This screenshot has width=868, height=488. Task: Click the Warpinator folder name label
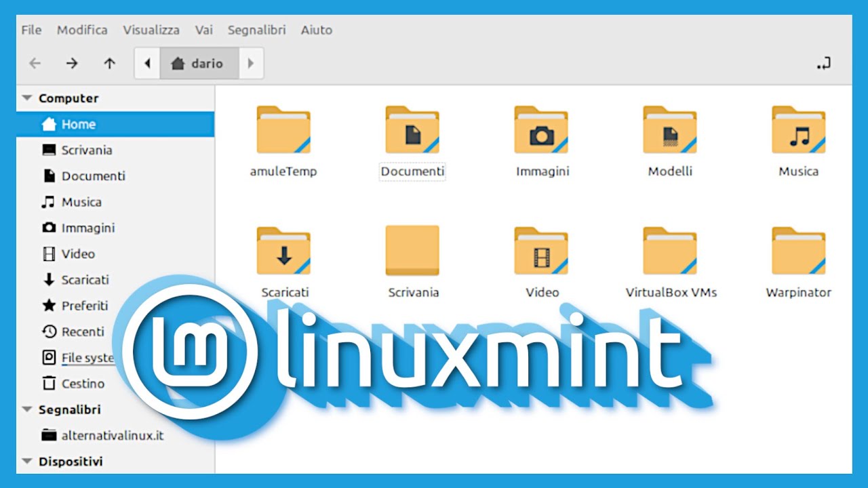tap(799, 292)
